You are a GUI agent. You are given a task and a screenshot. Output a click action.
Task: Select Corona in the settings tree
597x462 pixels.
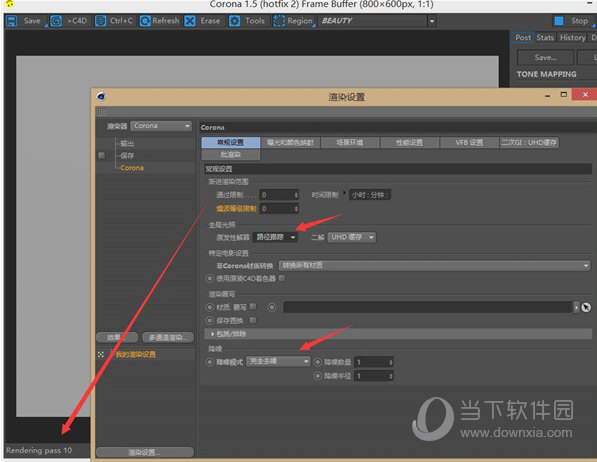[132, 168]
